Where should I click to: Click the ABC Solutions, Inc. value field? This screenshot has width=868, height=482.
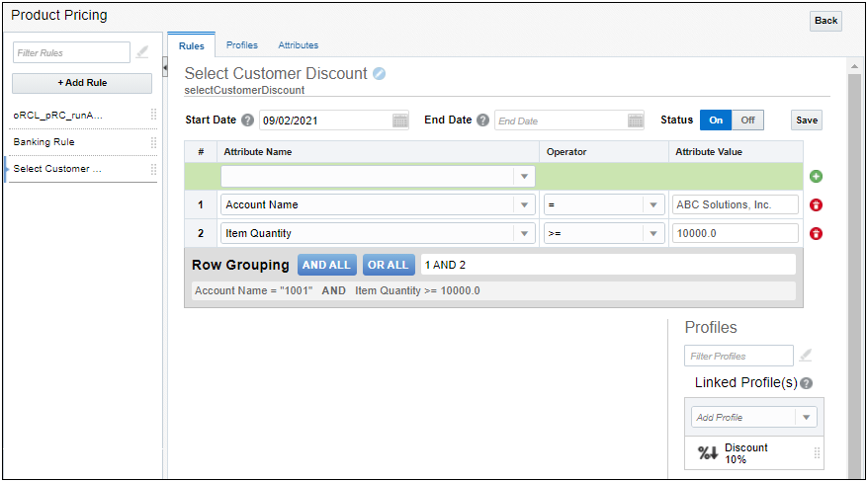pyautogui.click(x=736, y=204)
